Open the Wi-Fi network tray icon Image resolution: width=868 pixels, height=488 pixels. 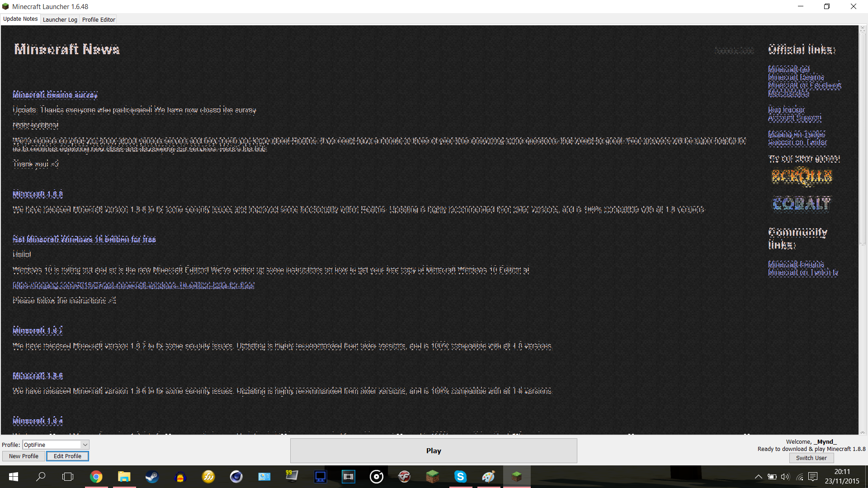click(799, 477)
